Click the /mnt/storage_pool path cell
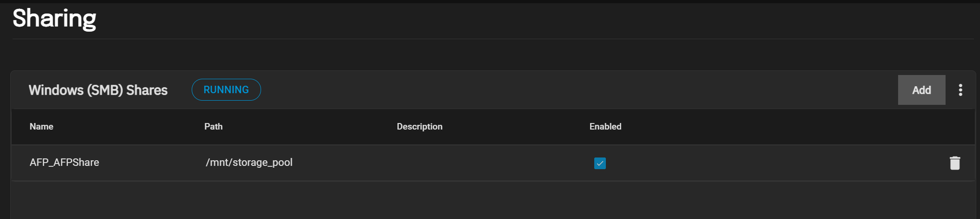The image size is (980, 219). pos(249,163)
